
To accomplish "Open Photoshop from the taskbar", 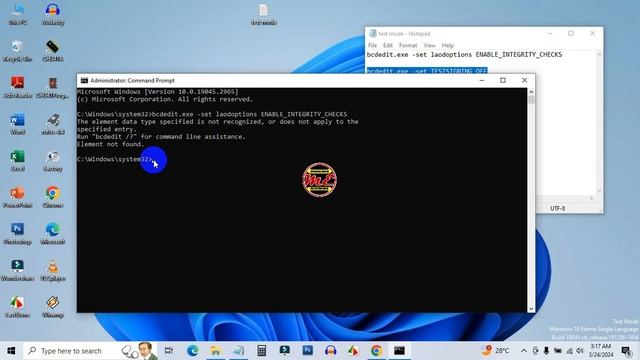I will point(308,351).
